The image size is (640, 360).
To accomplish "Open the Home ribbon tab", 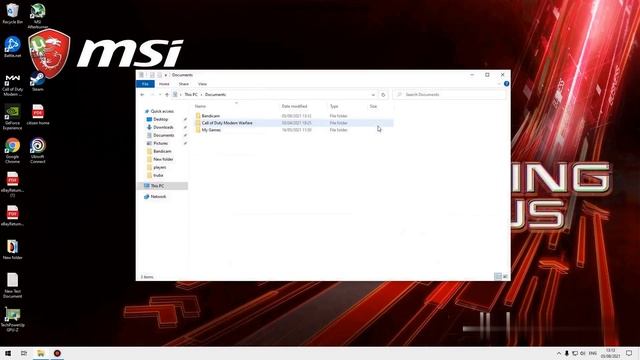I will (x=164, y=84).
